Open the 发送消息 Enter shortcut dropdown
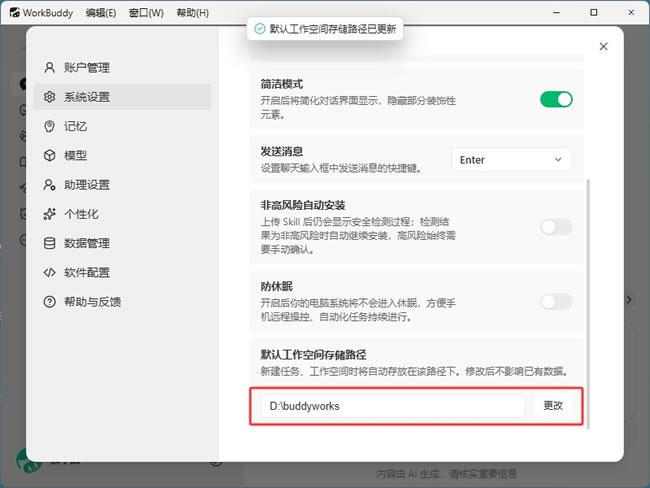Image resolution: width=650 pixels, height=488 pixels. pyautogui.click(x=512, y=160)
